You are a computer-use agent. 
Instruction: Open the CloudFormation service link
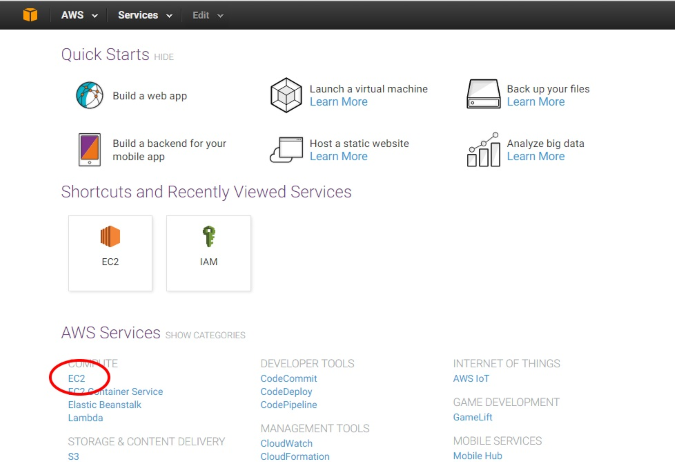[x=294, y=456]
